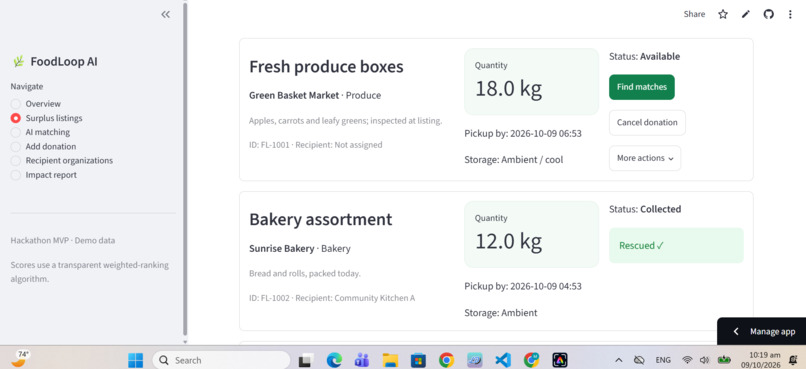Screen dimensions: 806x369
Task: Select the AI matching radio option
Action: pyautogui.click(x=40, y=132)
